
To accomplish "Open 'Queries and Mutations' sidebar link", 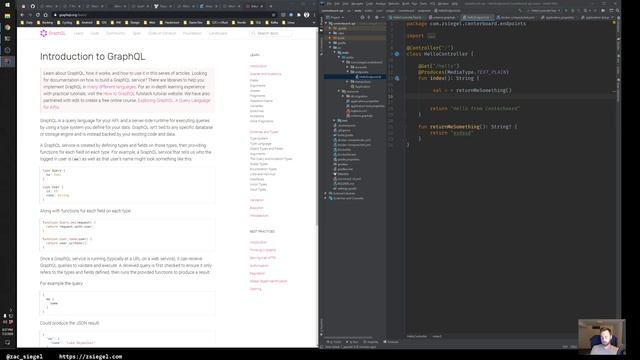I will pos(265,74).
